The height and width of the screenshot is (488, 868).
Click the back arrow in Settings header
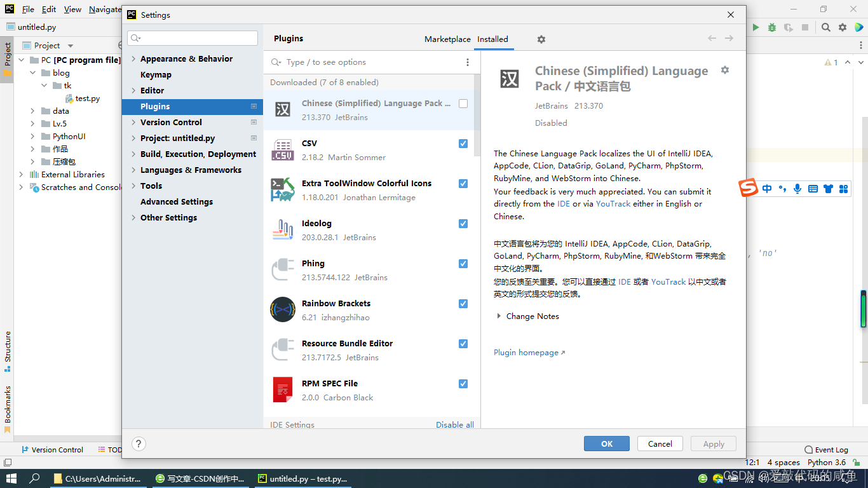tap(712, 39)
